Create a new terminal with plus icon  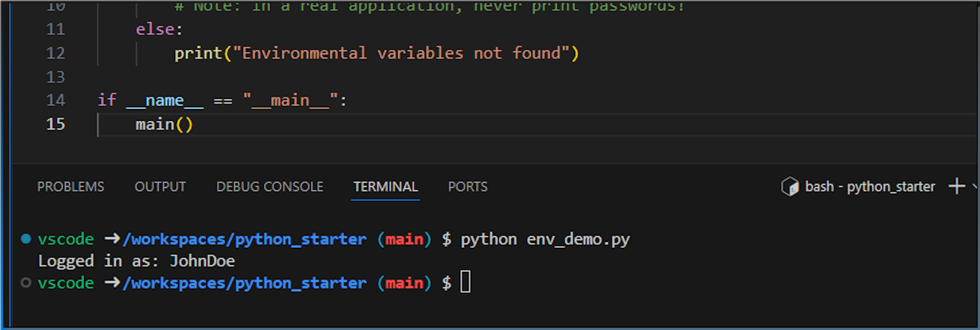click(957, 186)
